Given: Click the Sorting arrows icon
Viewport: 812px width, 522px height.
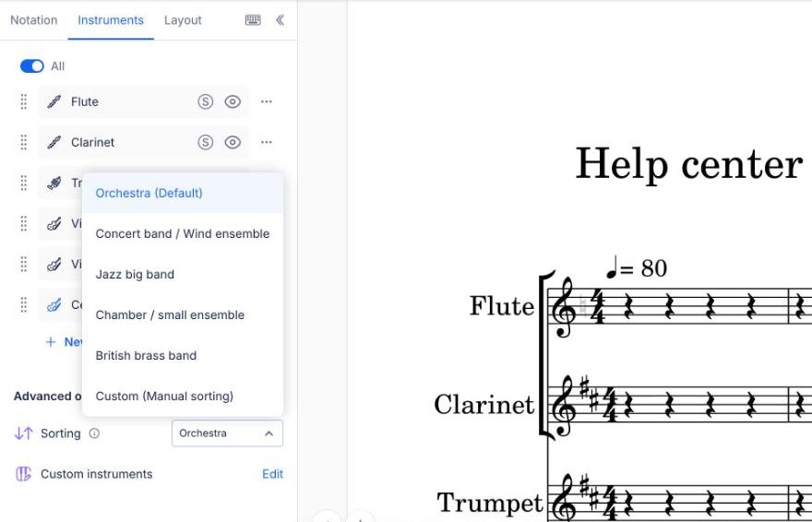Looking at the screenshot, I should click(x=24, y=433).
